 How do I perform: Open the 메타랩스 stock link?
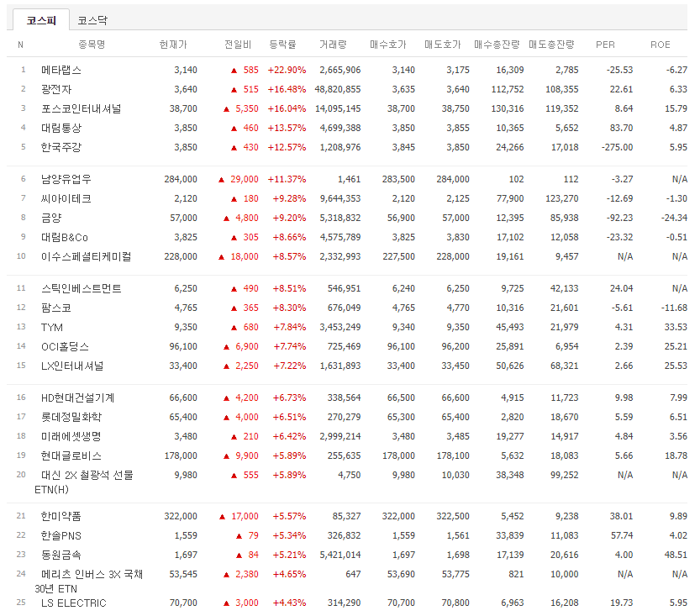[x=61, y=70]
